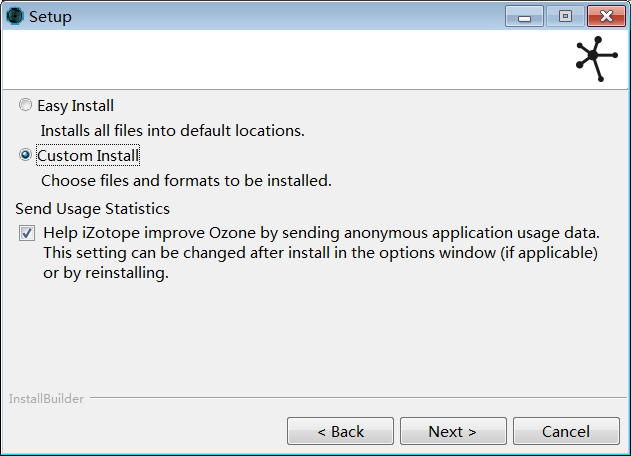Click the Send Usage Statistics heading
The height and width of the screenshot is (456, 631).
[x=93, y=208]
